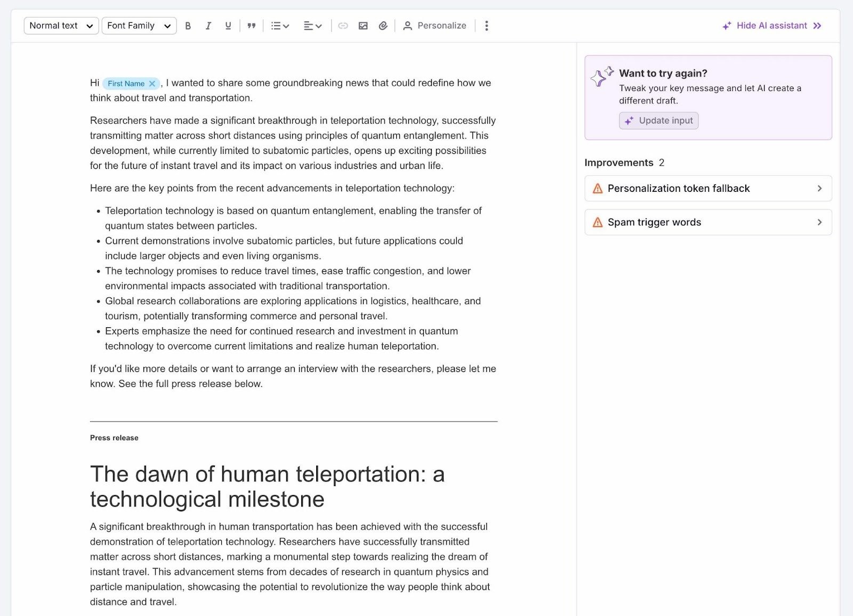Apply a bulleted list

point(275,25)
